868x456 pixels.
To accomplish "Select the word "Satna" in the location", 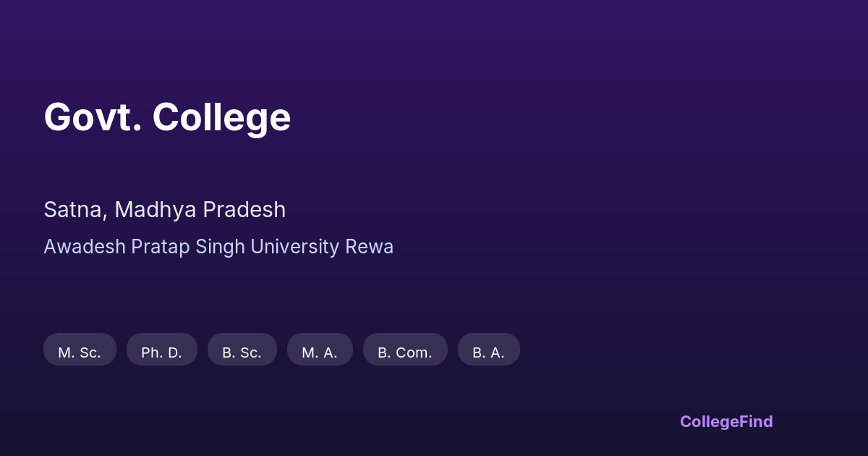I will click(75, 210).
